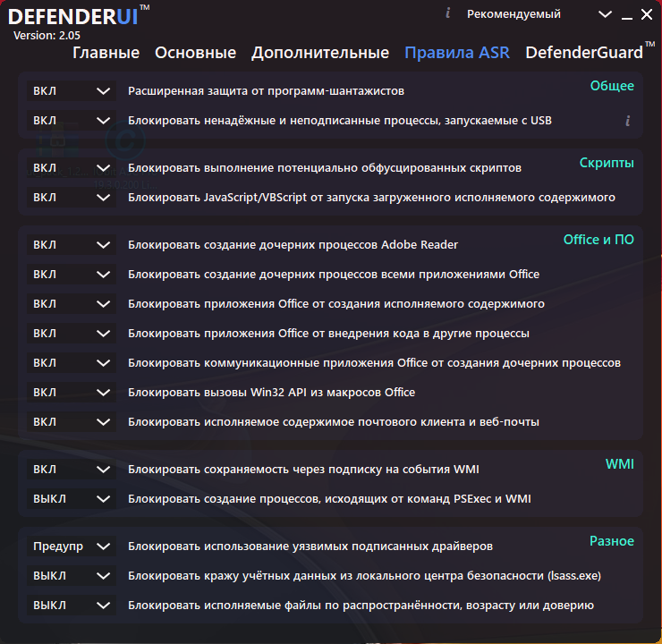Open ВЫКЛ dropdown for lsass.exe credential theft

(72, 576)
